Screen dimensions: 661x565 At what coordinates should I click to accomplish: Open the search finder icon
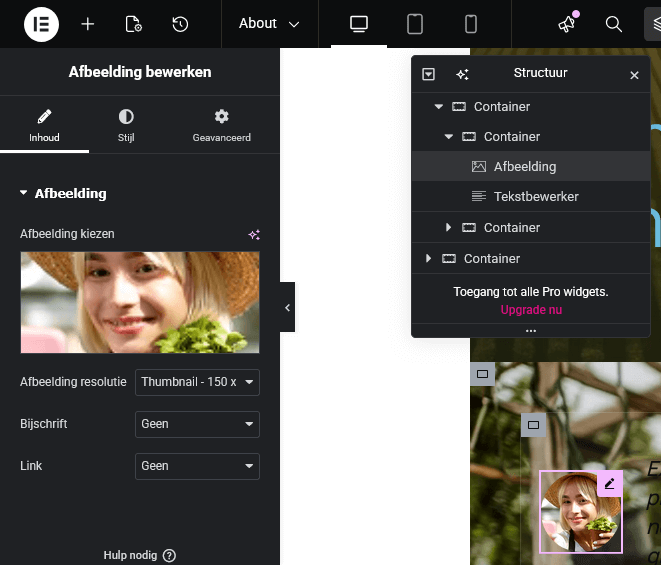(x=614, y=24)
